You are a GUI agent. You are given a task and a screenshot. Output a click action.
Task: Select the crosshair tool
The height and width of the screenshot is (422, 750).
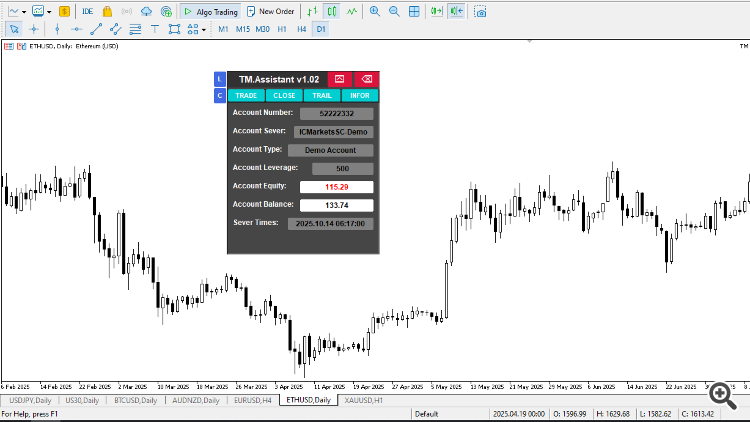click(33, 29)
